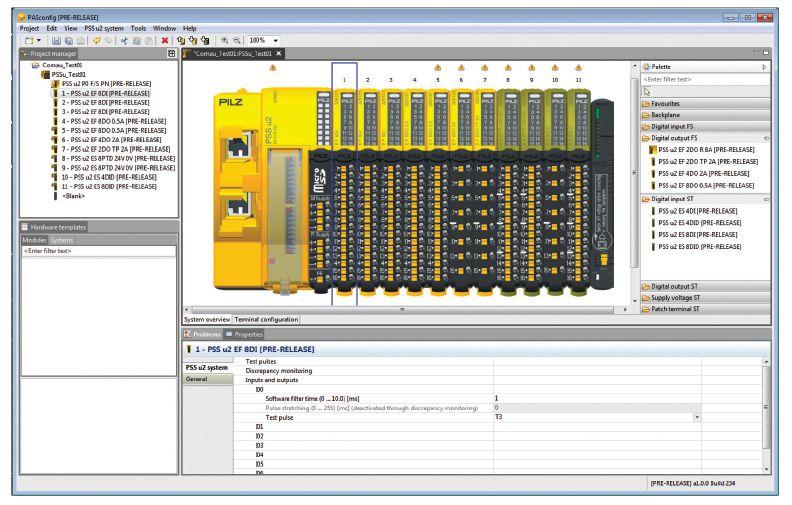792x505 pixels.
Task: Pick PSS u2 EF 4DO 2A in palette
Action: point(704,174)
